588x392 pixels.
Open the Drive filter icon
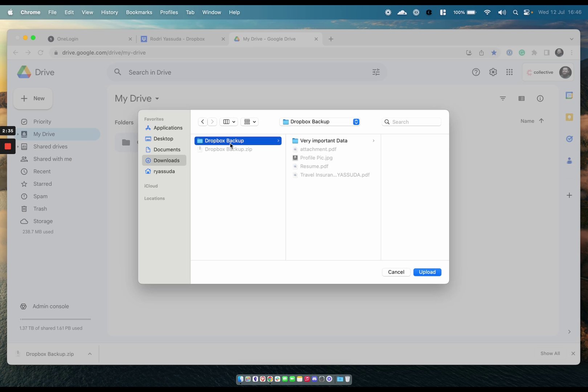[x=503, y=98]
